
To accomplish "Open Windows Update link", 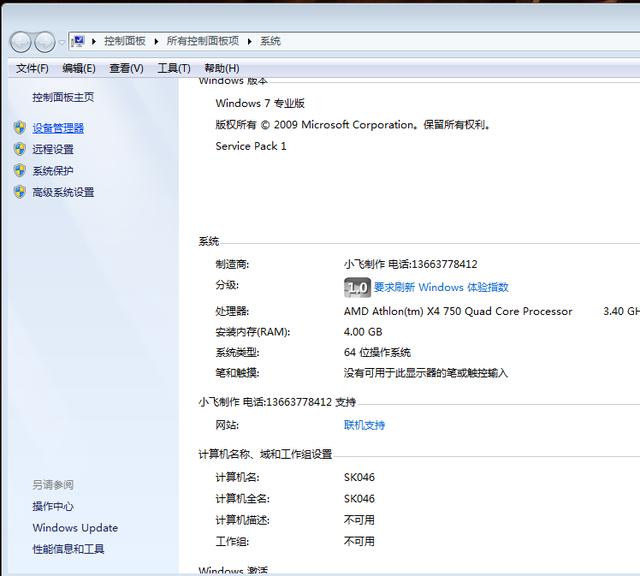I will [x=75, y=528].
